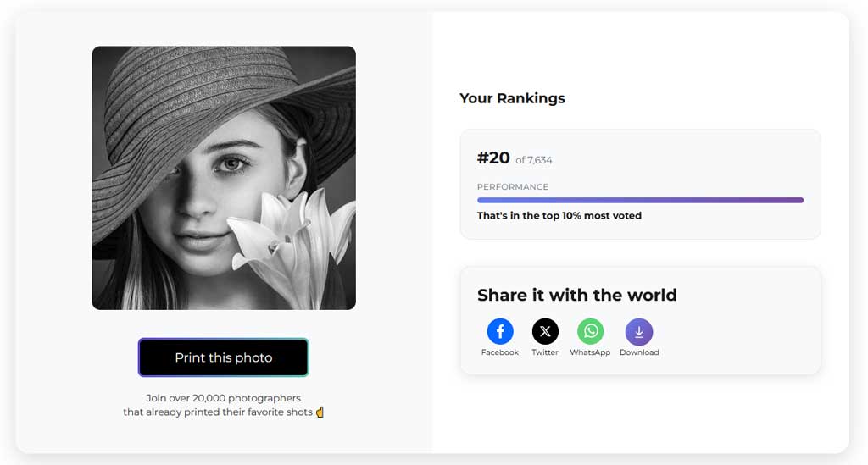Image resolution: width=868 pixels, height=465 pixels.
Task: Click the #20 rank number
Action: [x=493, y=158]
